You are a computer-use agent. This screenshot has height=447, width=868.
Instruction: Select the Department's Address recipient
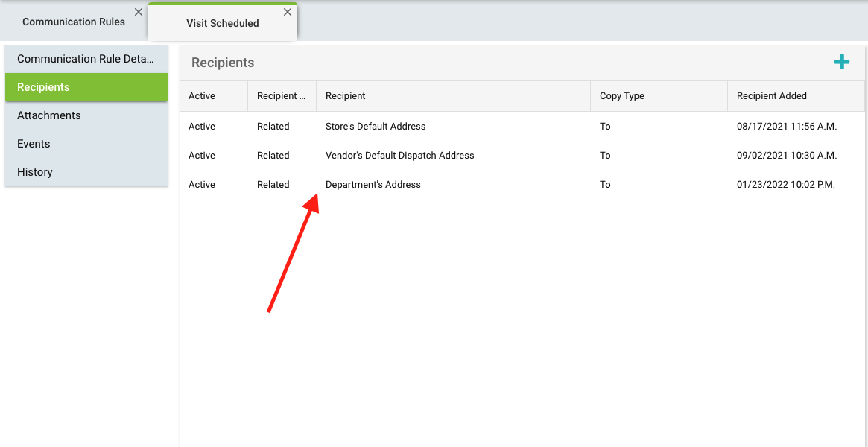tap(373, 185)
